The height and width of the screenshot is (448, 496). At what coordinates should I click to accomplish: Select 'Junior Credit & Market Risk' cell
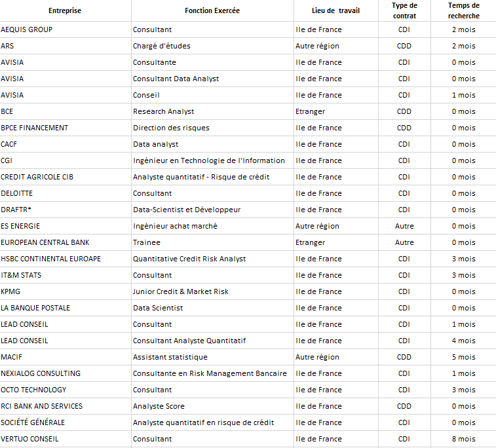point(212,292)
